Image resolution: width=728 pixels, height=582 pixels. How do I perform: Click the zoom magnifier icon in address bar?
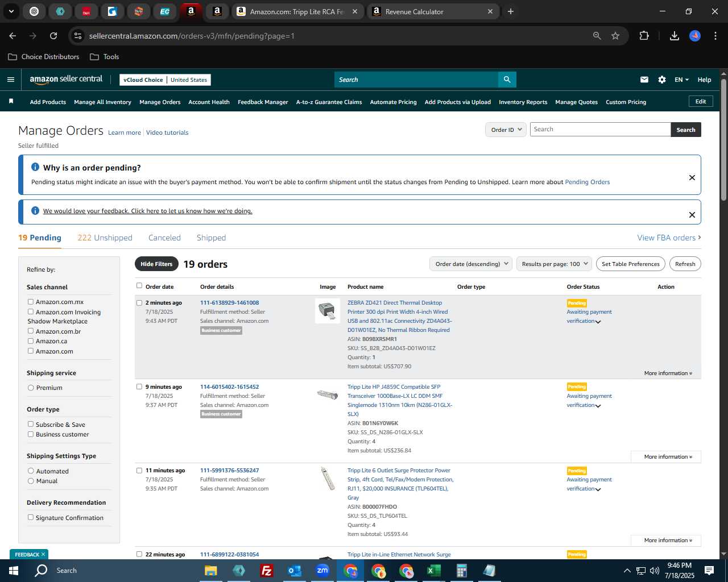pos(597,36)
